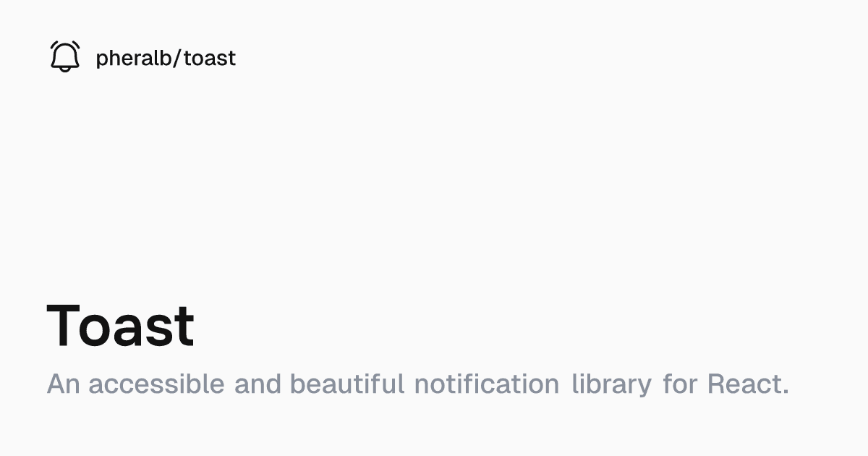
Task: Click the slash in pheralb/toast
Action: [x=179, y=58]
